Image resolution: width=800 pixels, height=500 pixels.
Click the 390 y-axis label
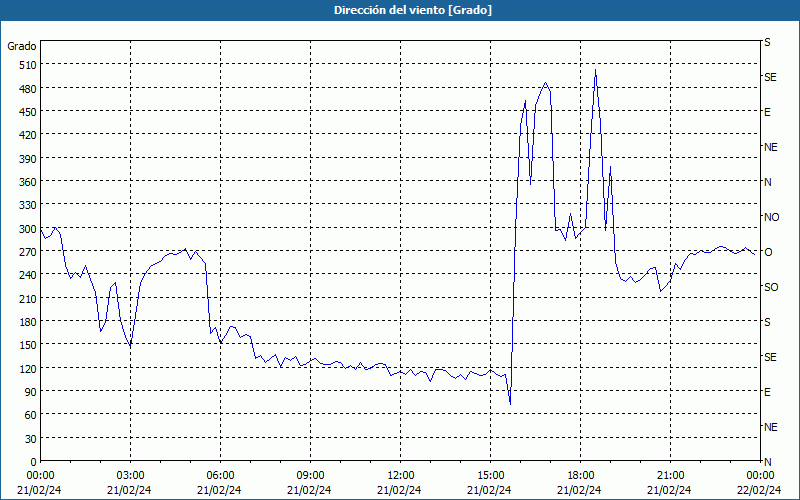[x=28, y=159]
